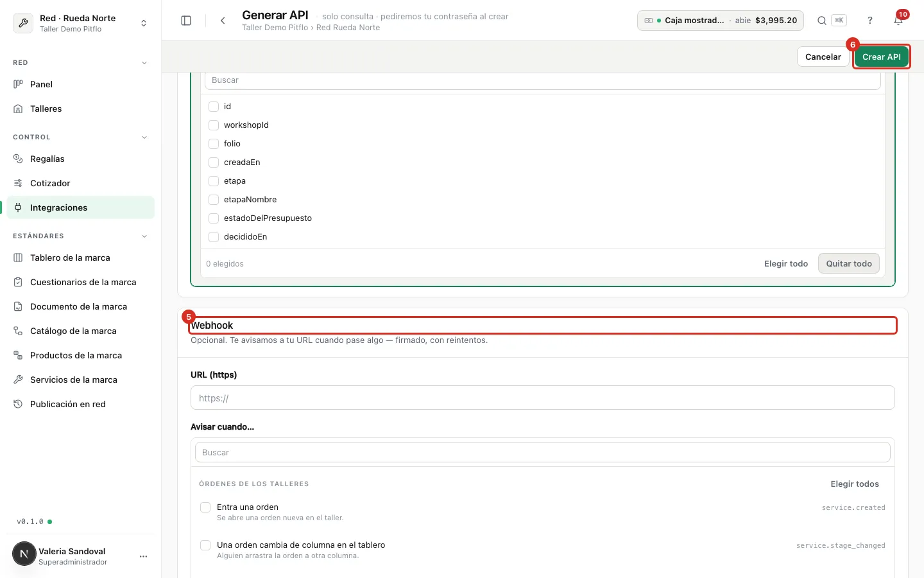Open Cotizador in sidebar

tap(81, 183)
